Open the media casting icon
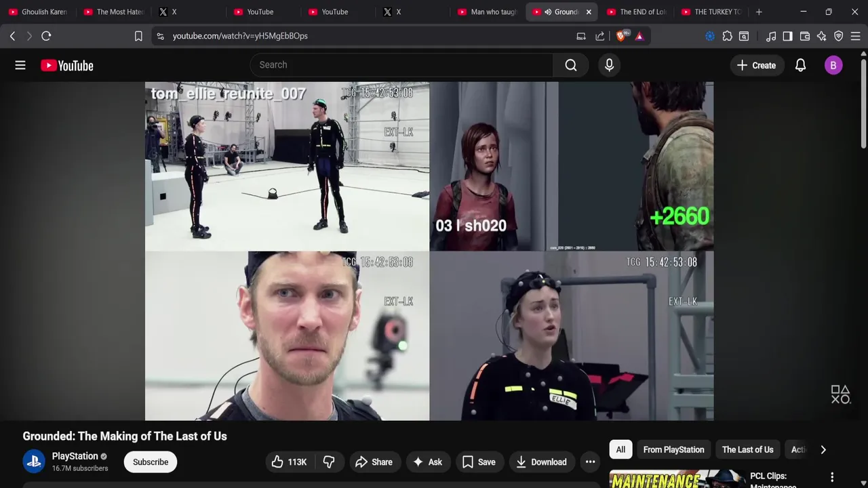 pyautogui.click(x=581, y=36)
